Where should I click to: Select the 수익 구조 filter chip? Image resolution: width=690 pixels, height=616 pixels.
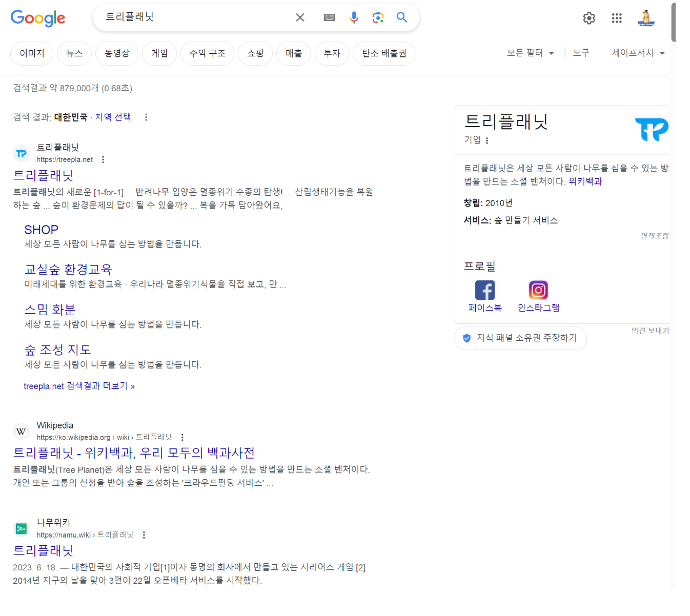tap(207, 53)
